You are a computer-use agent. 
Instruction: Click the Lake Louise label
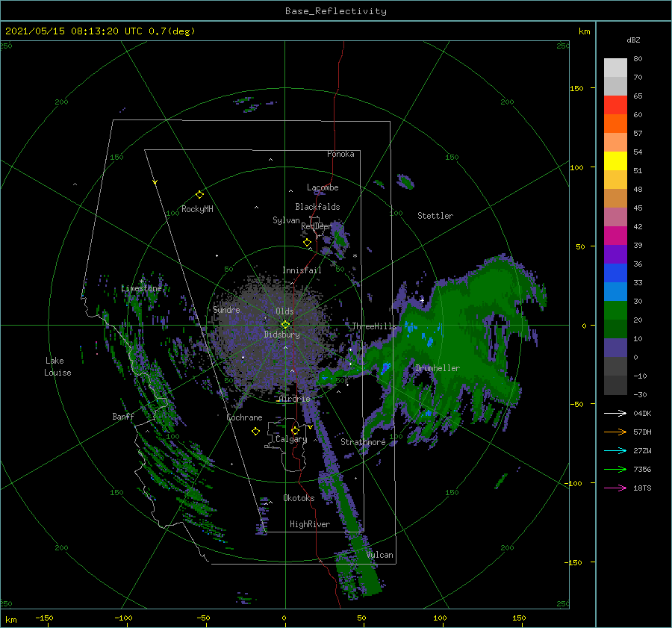coord(57,367)
